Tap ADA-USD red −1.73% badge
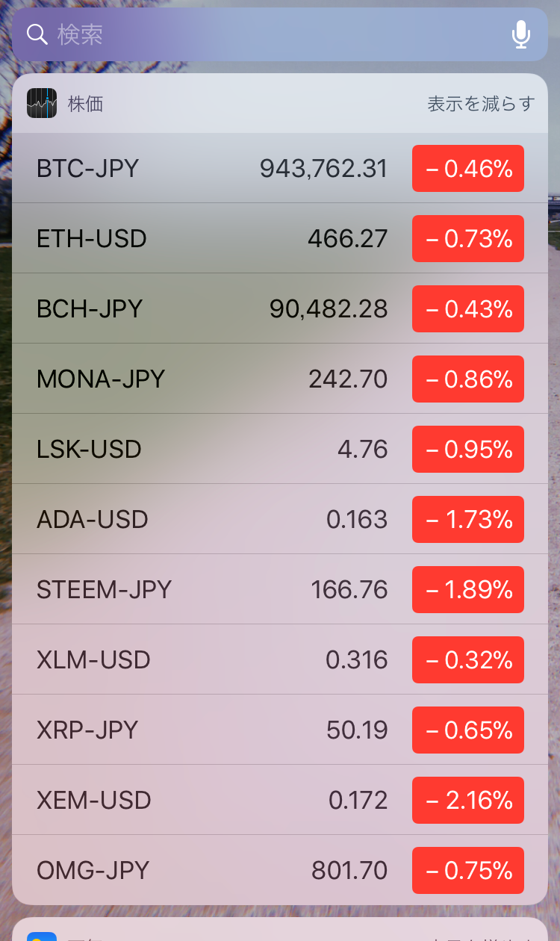The height and width of the screenshot is (941, 560). coord(468,520)
